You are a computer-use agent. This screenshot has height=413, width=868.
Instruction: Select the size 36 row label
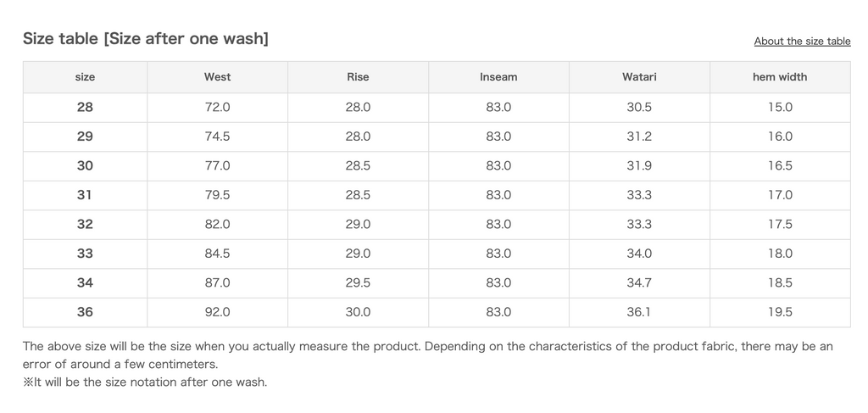tap(85, 312)
